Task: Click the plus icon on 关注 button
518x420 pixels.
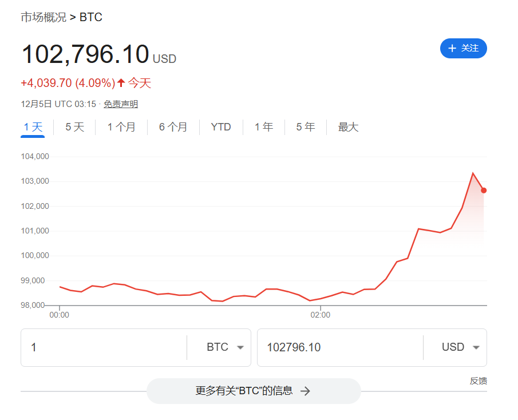Action: coord(452,49)
